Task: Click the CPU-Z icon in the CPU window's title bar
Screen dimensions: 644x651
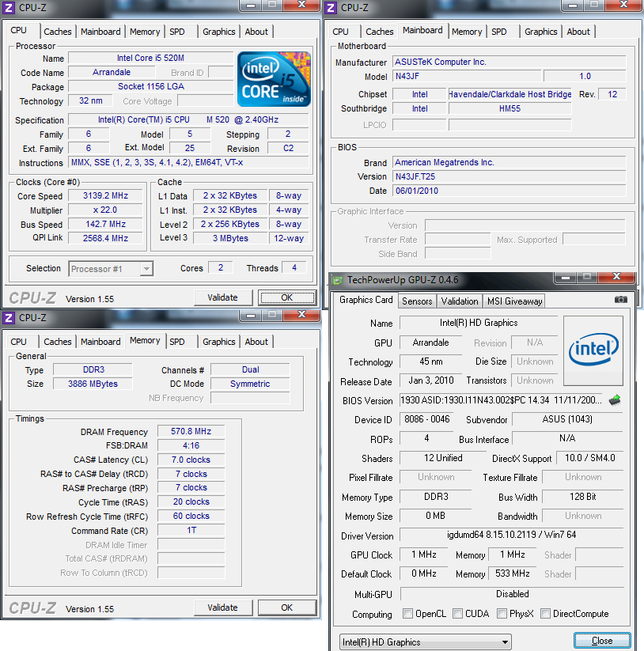Action: [x=8, y=8]
